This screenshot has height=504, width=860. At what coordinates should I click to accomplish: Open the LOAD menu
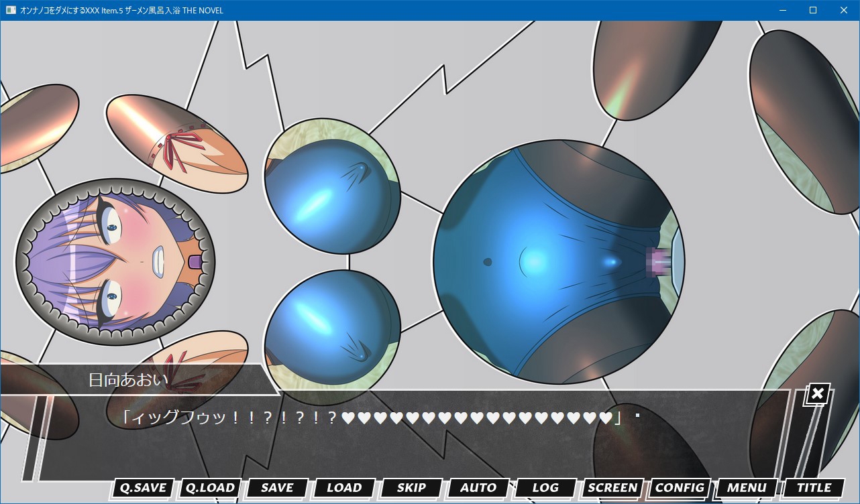(344, 488)
